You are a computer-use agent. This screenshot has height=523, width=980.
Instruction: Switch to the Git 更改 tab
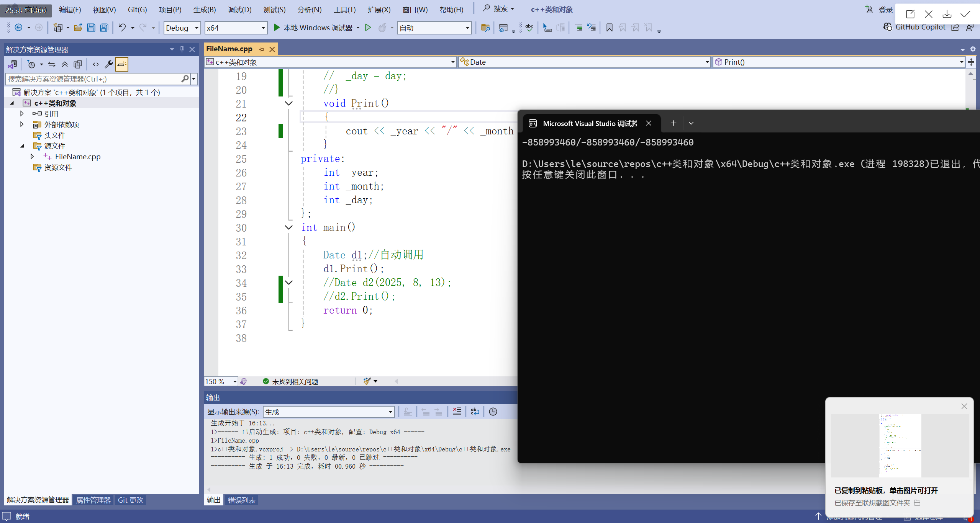pos(130,500)
